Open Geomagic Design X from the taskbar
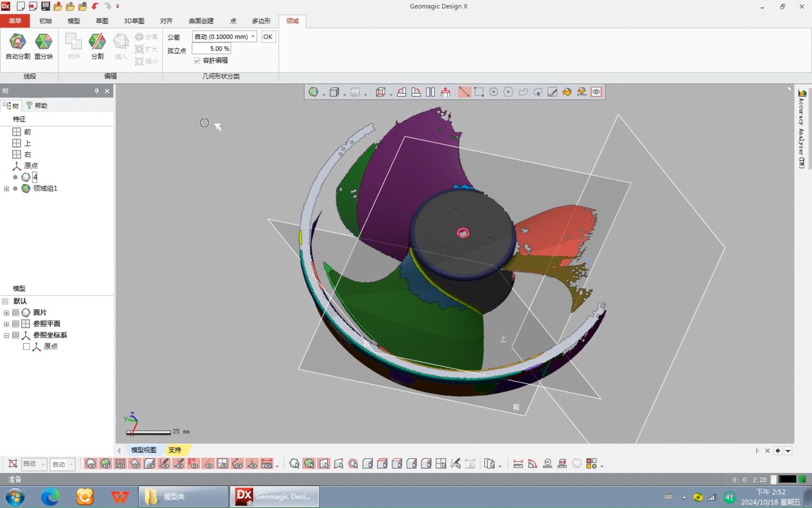This screenshot has height=508, width=812. pyautogui.click(x=274, y=496)
